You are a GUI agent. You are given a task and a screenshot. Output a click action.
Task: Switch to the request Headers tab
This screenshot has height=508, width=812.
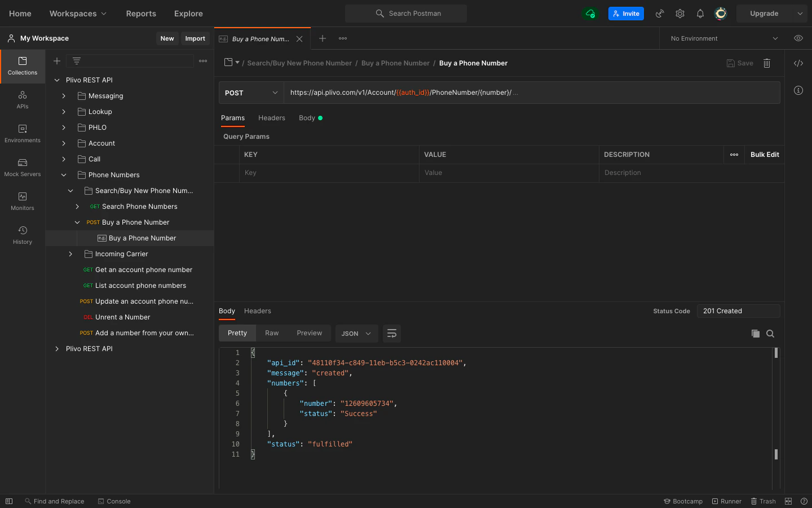click(271, 118)
